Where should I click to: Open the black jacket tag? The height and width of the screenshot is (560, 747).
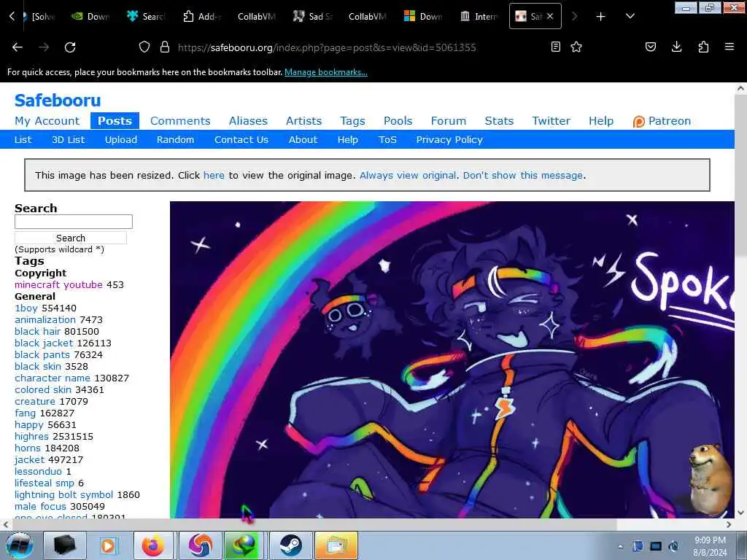pyautogui.click(x=44, y=343)
